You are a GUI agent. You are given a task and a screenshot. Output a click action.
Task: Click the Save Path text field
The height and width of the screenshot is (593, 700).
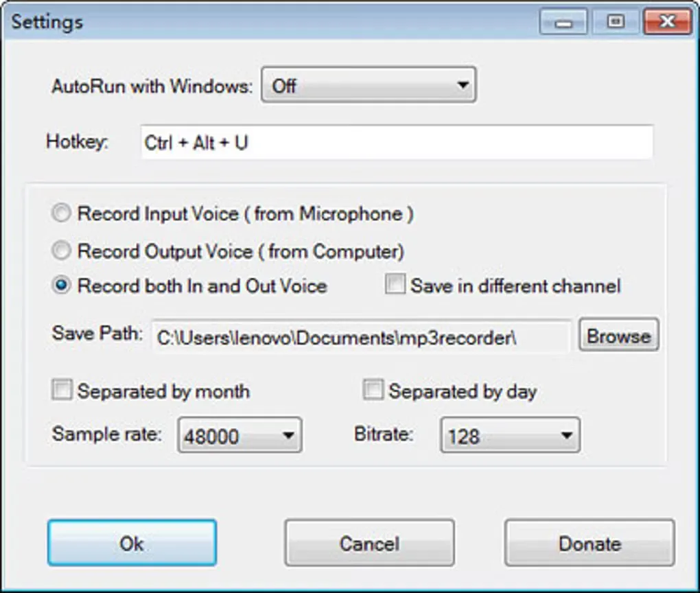[x=361, y=337]
